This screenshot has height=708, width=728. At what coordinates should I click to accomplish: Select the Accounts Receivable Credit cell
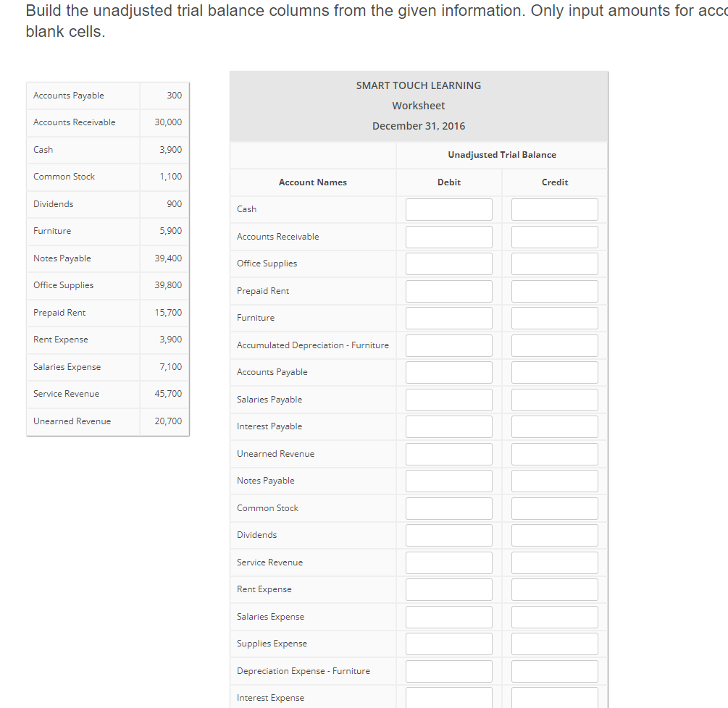(554, 236)
